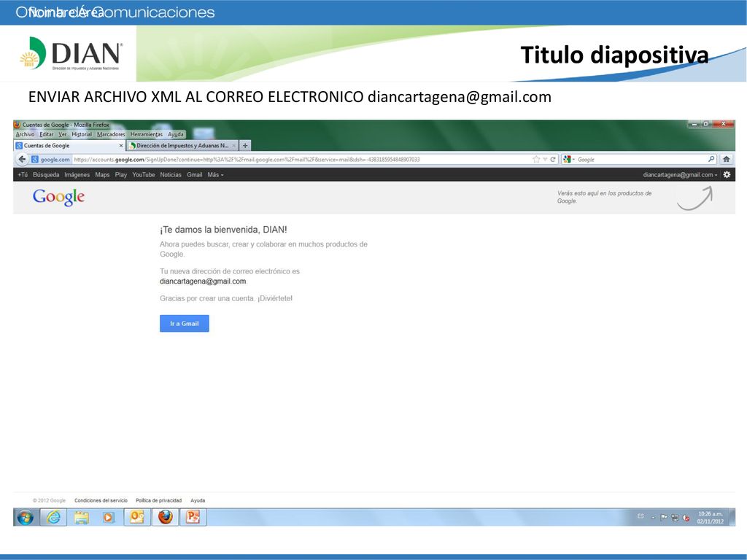Close the Dirección de Impuestos tab

(234, 146)
